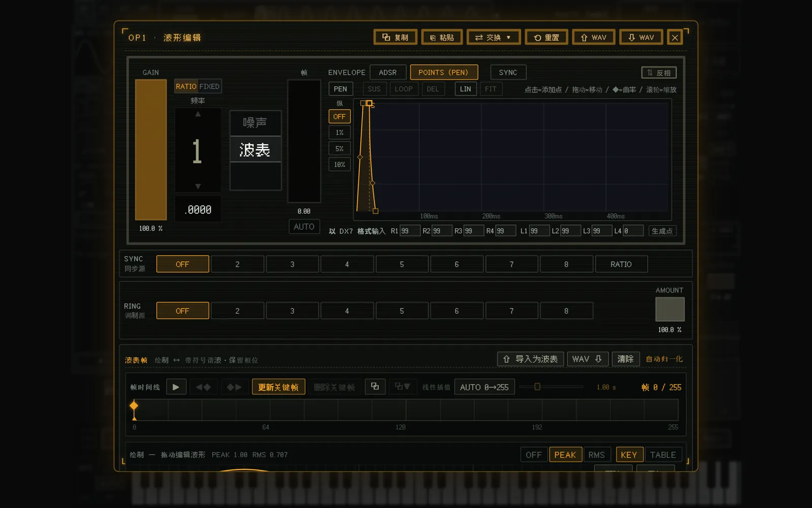Click the copy (复制) icon button
The height and width of the screenshot is (508, 812).
pyautogui.click(x=395, y=38)
